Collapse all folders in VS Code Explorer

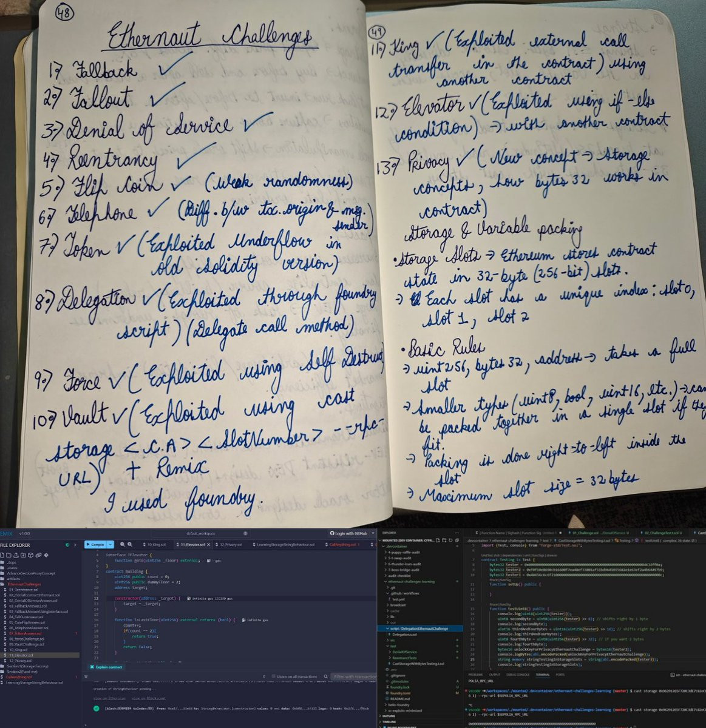pyautogui.click(x=457, y=541)
